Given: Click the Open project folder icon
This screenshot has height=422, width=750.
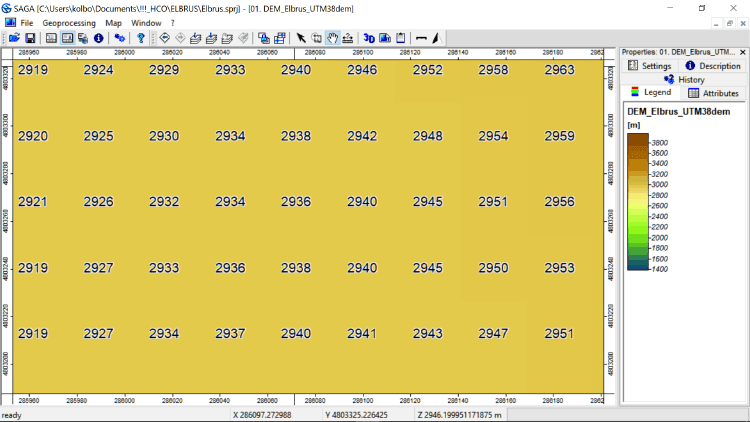Looking at the screenshot, I should click(x=15, y=38).
